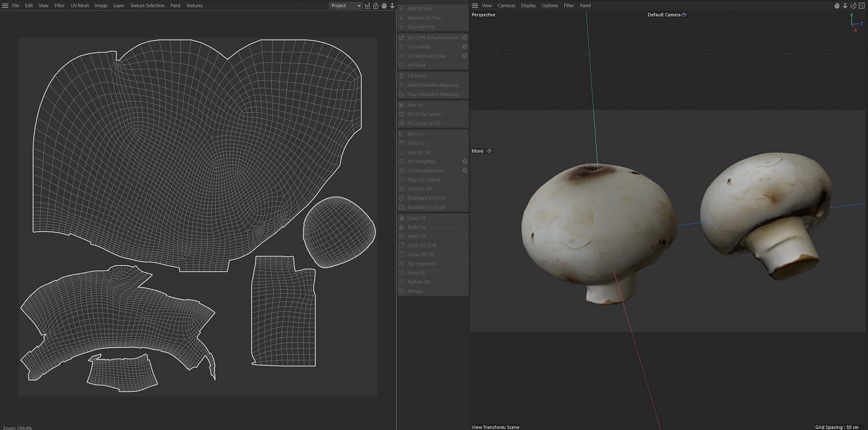Apply Boundary to Circle
Image resolution: width=868 pixels, height=430 pixels.
coord(433,198)
